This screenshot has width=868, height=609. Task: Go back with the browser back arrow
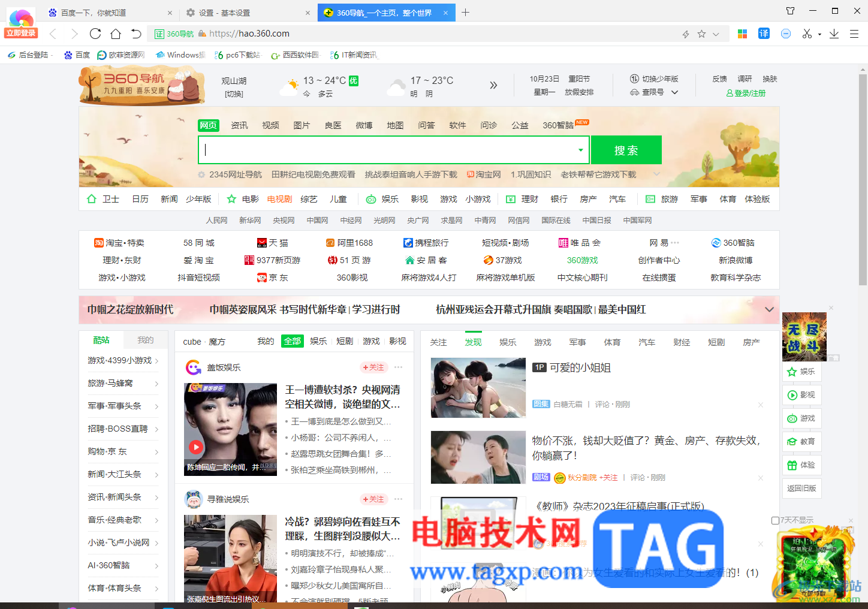[53, 34]
